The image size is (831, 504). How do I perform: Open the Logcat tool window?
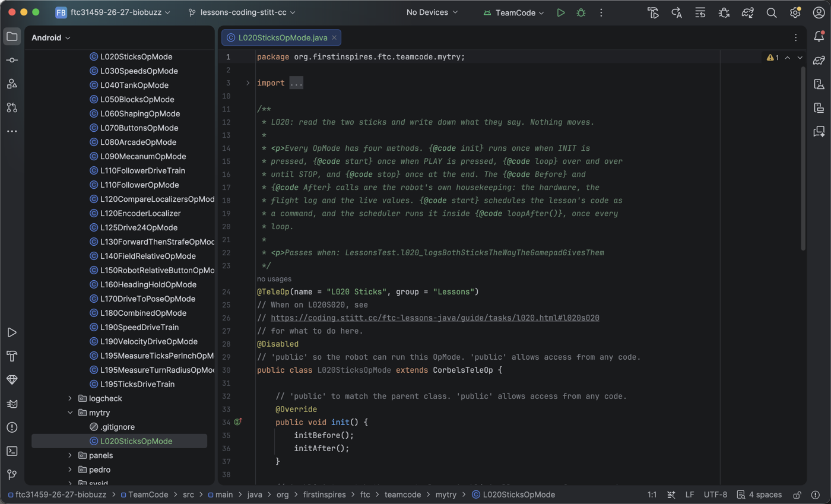[x=12, y=403]
